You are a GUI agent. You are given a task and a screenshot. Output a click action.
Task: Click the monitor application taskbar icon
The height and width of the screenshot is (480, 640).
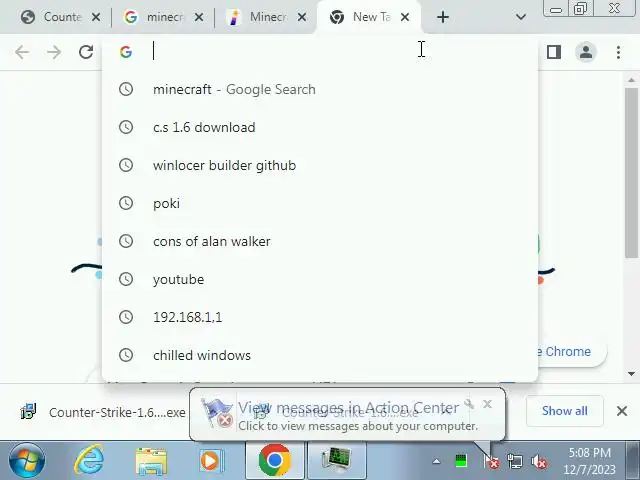[336, 460]
